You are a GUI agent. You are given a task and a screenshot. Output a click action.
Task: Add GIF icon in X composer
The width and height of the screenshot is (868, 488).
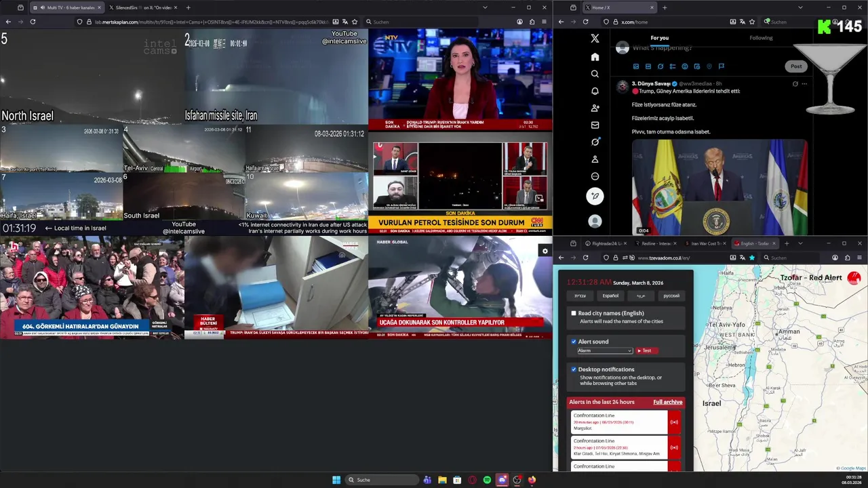pyautogui.click(x=648, y=66)
